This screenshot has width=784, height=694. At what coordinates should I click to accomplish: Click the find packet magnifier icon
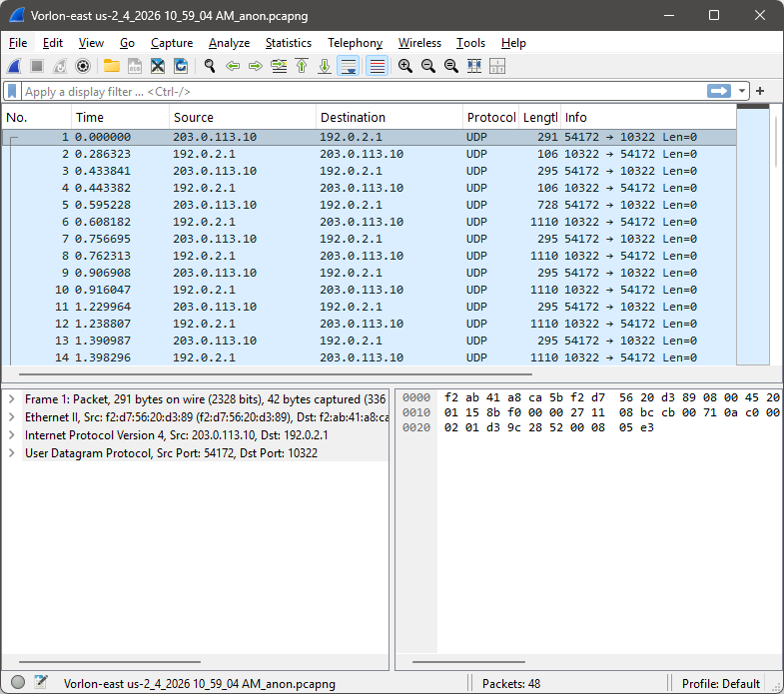[x=210, y=66]
